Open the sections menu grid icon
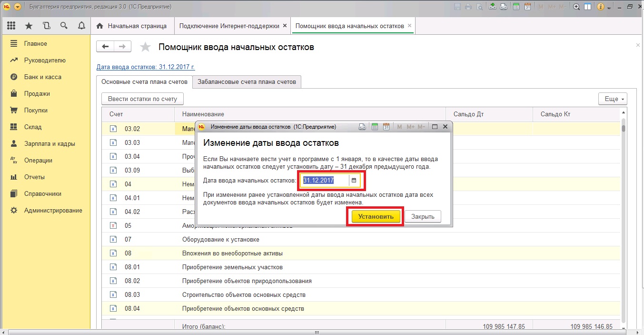The image size is (644, 335). pos(11,26)
